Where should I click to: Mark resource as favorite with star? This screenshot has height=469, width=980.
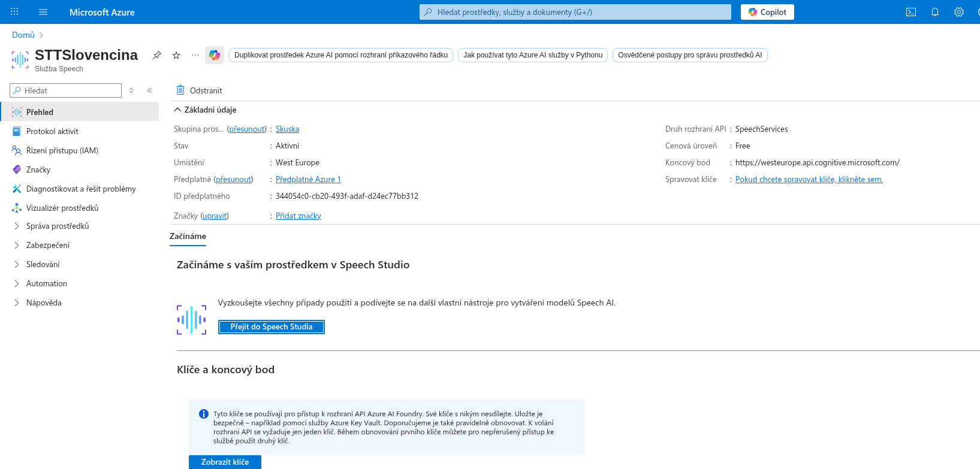click(176, 55)
